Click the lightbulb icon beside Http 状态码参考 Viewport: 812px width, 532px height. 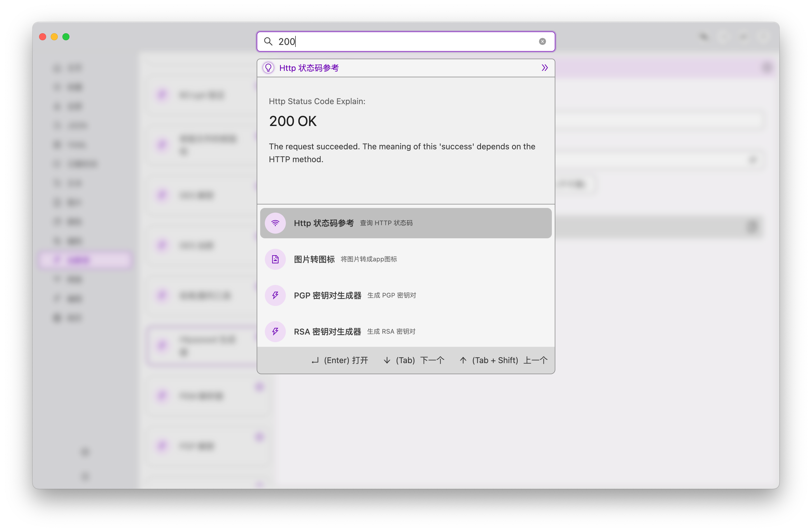point(268,68)
